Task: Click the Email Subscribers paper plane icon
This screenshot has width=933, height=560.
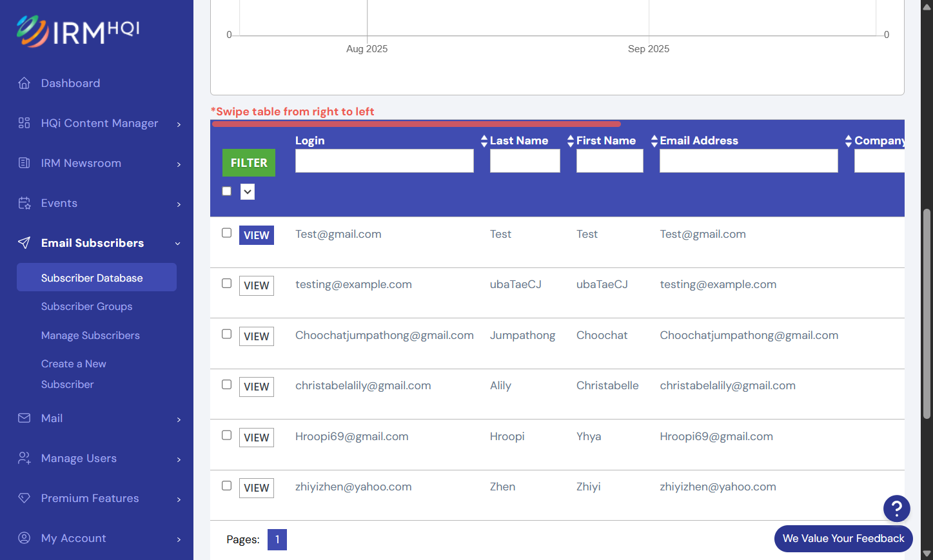Action: coord(25,243)
